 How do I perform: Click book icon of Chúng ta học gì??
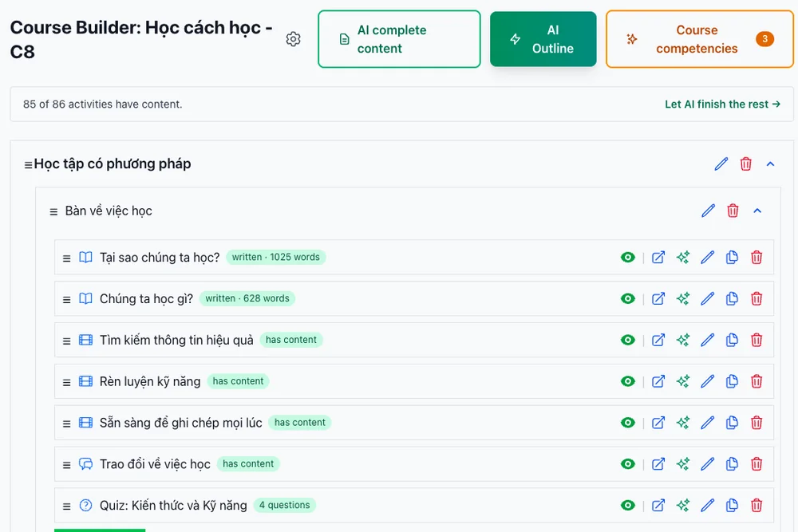point(86,298)
